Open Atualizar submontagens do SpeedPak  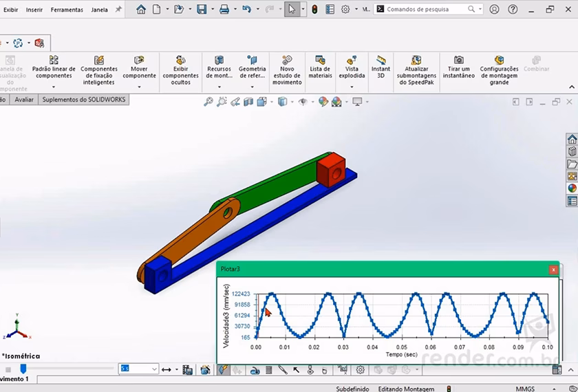(x=416, y=70)
